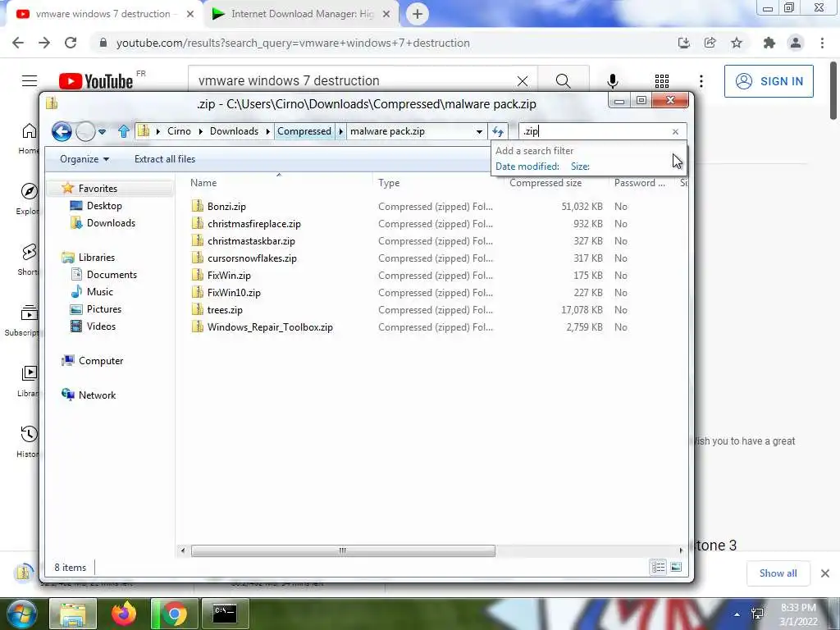Reload the YouTube page
840x630 pixels.
point(71,43)
